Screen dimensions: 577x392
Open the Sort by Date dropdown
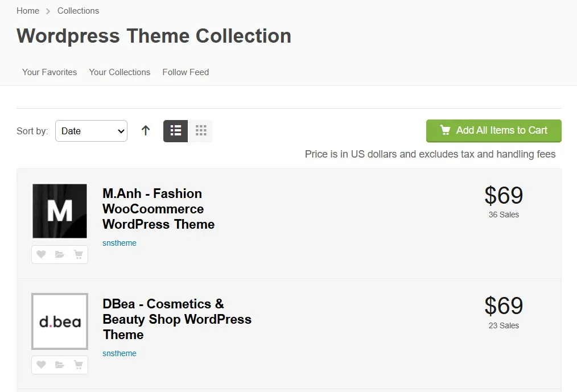(x=91, y=131)
